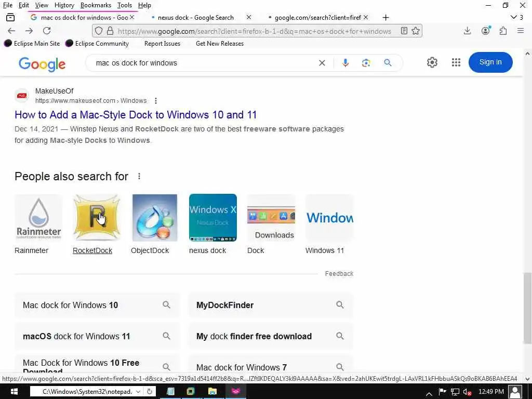Image resolution: width=532 pixels, height=399 pixels.
Task: Open the more options dots beside MakeUseOf URL
Action: coord(156,101)
